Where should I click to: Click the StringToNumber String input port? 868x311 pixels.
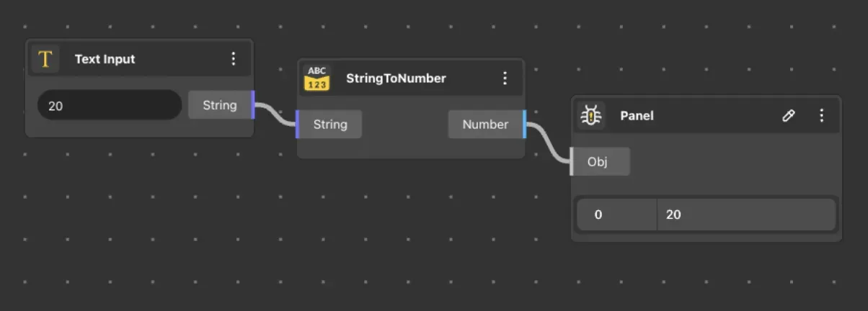pyautogui.click(x=329, y=125)
